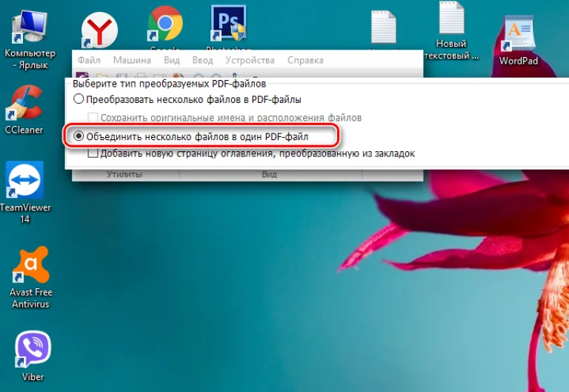569x392 pixels.
Task: Open the Google Chrome desktop shortcut
Action: (165, 23)
